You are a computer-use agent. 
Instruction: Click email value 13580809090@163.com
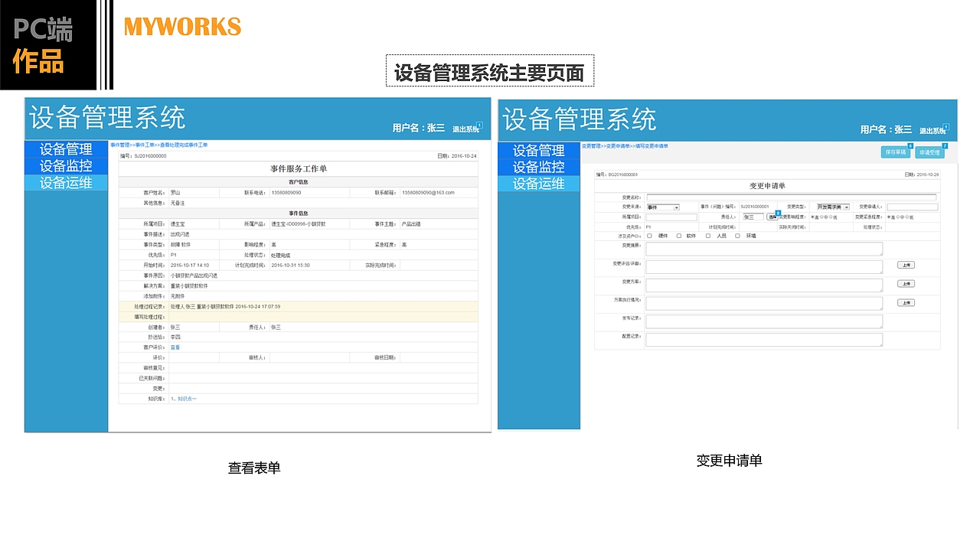point(429,192)
